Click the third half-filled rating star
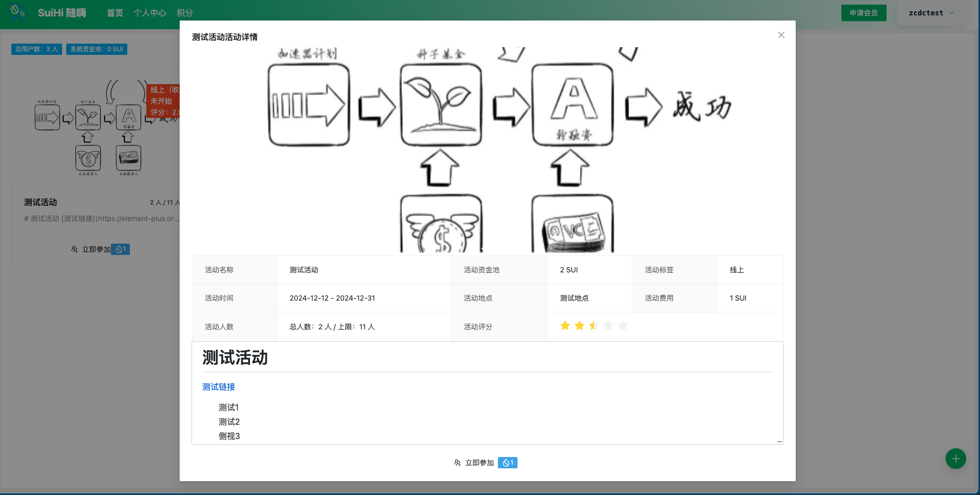This screenshot has height=495, width=980. tap(594, 326)
